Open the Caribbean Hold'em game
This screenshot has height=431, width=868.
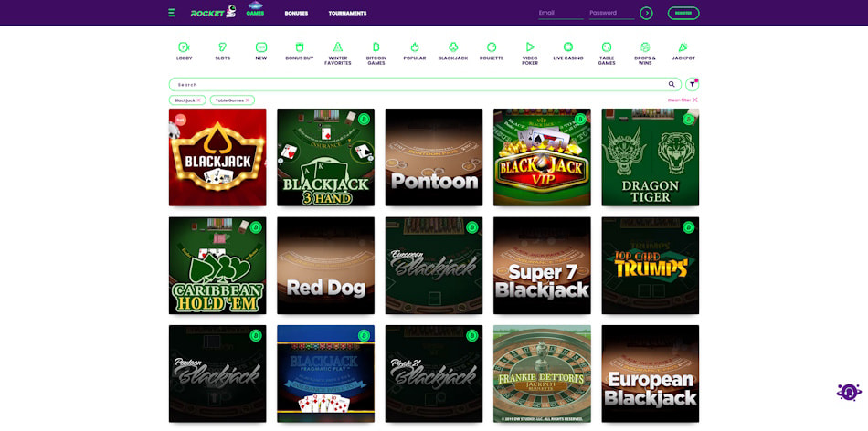(217, 266)
